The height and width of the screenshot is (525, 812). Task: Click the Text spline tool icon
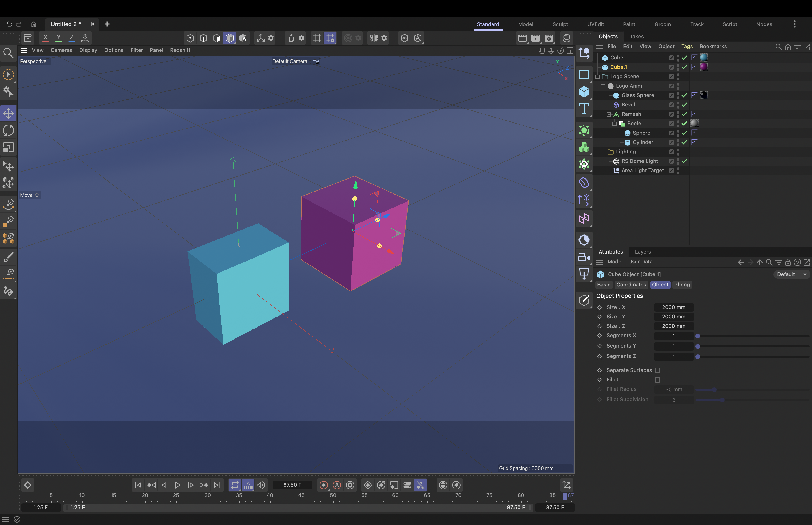coord(584,109)
